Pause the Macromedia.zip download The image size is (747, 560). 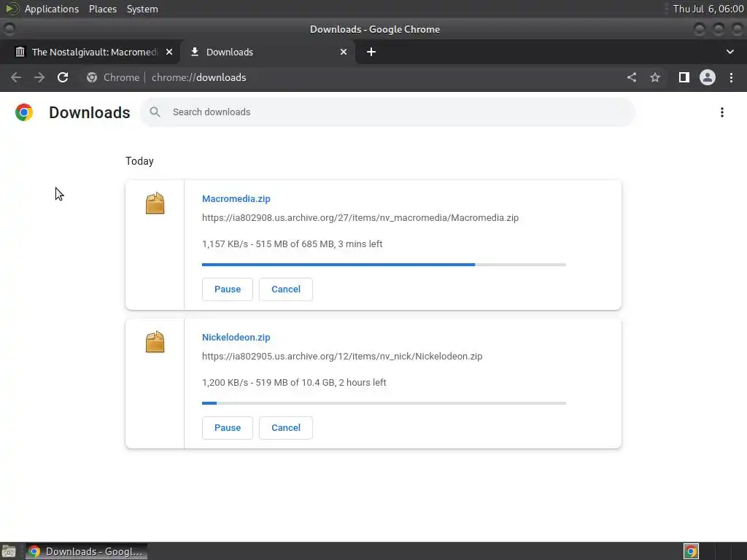(x=228, y=289)
